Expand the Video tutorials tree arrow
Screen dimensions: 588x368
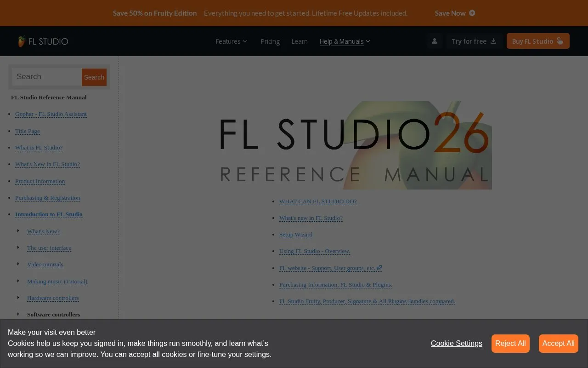tap(18, 264)
